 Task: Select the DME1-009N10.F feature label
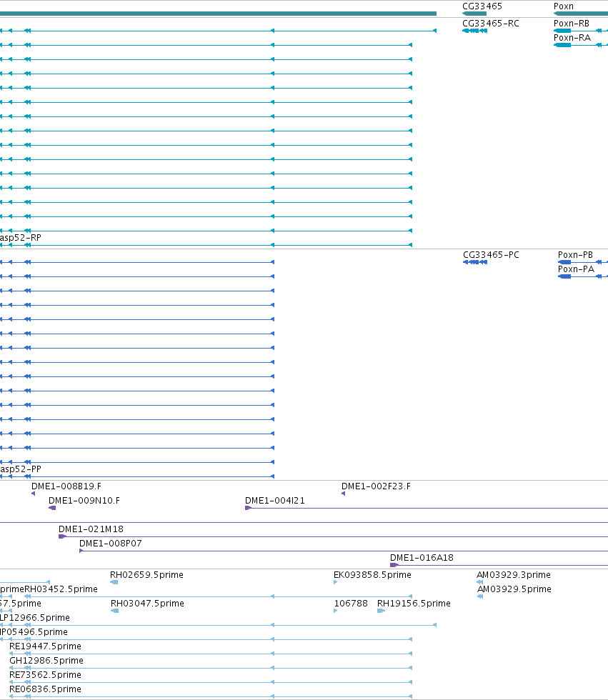coord(84,501)
